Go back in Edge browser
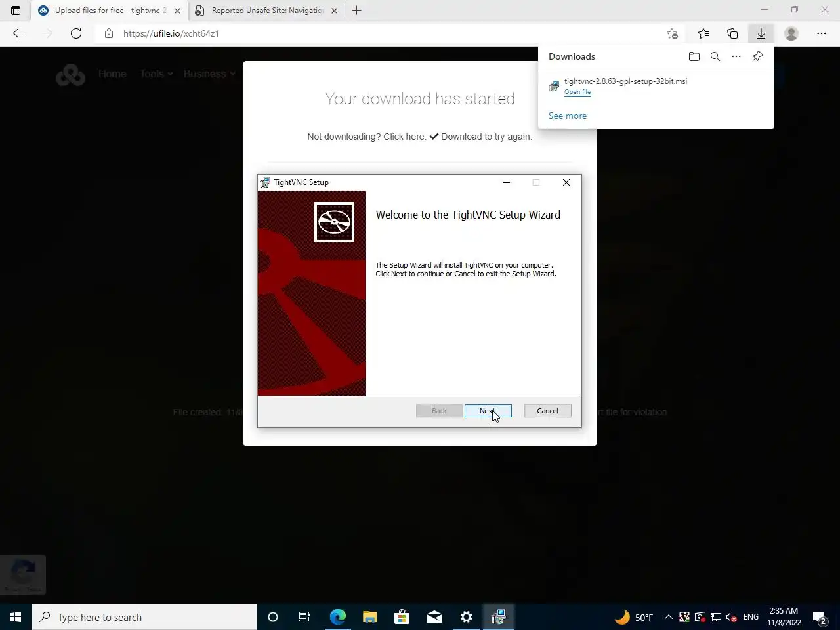Screen dimensions: 840x630 pyautogui.click(x=18, y=33)
